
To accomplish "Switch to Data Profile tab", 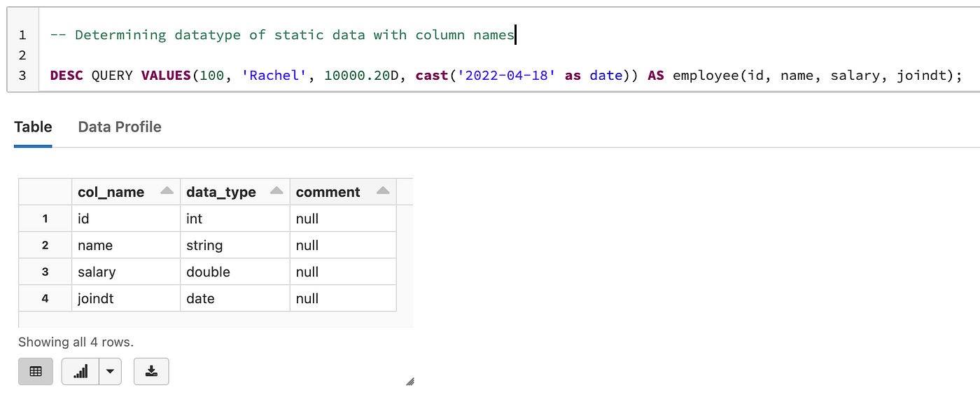I will (120, 127).
